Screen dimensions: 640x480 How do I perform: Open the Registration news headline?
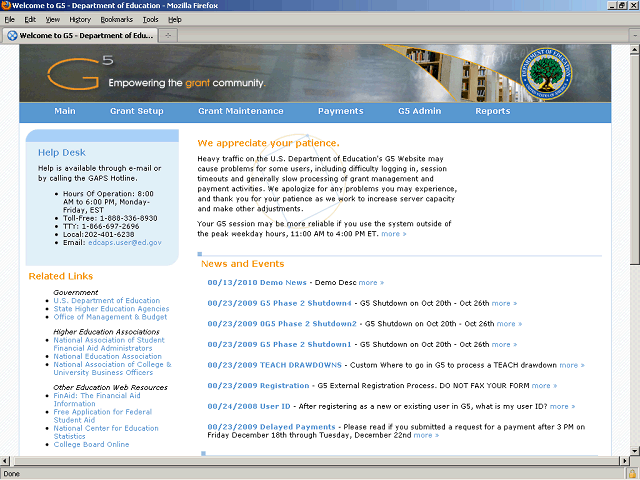click(258, 386)
